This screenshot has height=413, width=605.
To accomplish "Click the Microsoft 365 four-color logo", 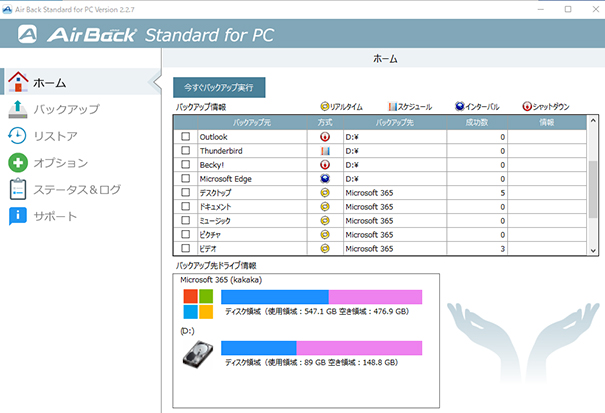I will pyautogui.click(x=198, y=304).
